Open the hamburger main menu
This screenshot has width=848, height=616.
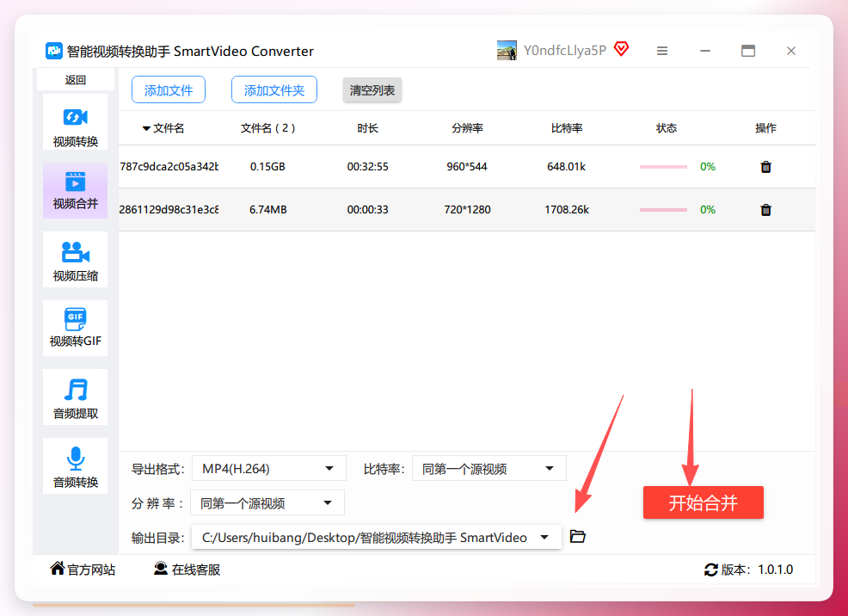(662, 51)
